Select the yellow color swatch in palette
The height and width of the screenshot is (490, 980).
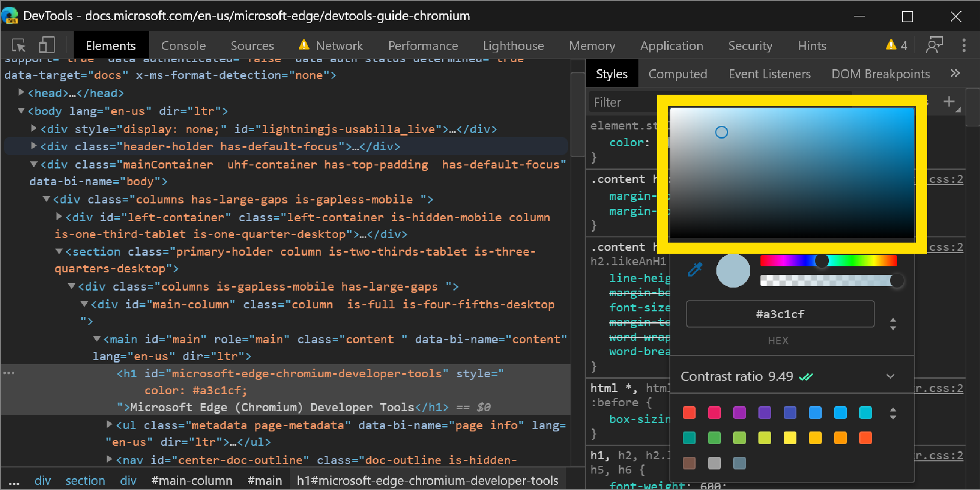coord(790,437)
